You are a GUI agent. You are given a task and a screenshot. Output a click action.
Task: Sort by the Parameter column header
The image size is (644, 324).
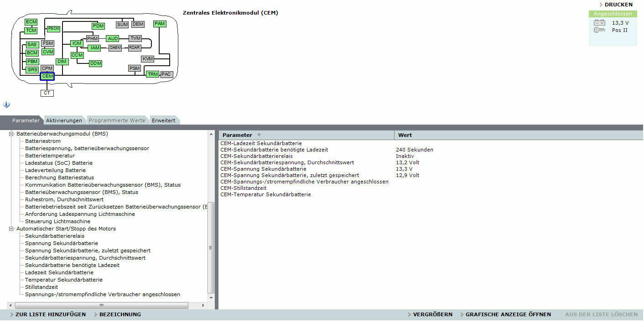[237, 135]
